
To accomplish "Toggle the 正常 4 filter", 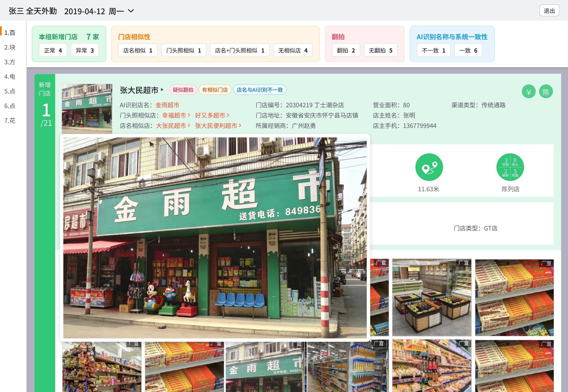I will click(x=53, y=50).
